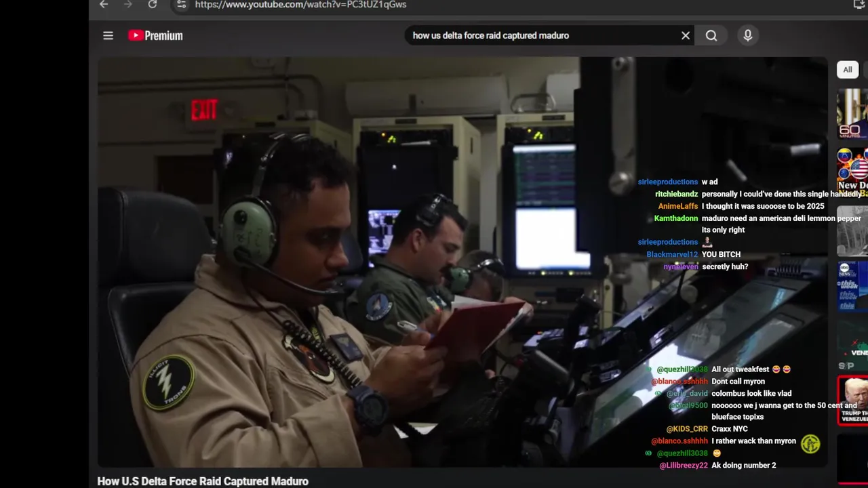Click chat username nyneleven

pyautogui.click(x=680, y=266)
